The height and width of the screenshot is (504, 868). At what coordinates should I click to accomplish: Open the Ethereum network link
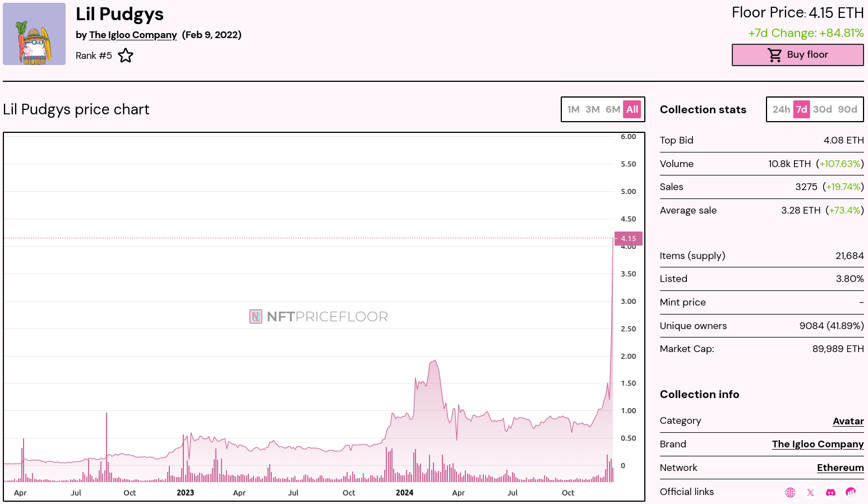coord(840,468)
